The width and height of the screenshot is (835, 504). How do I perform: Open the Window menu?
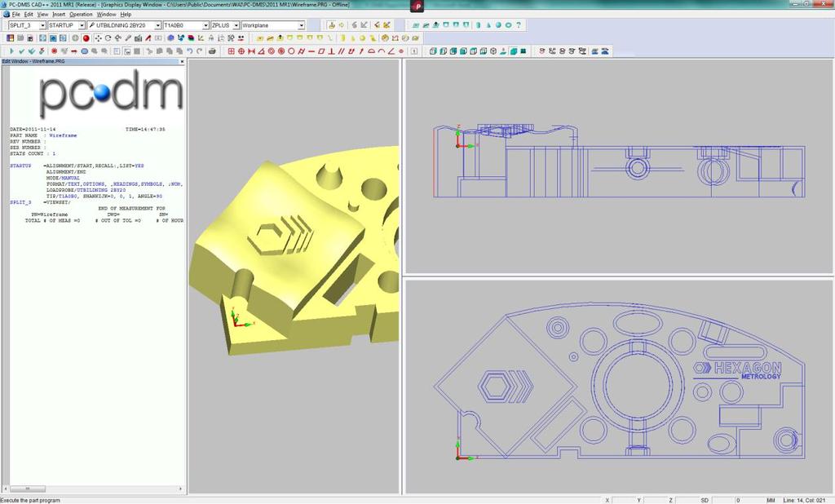coord(107,15)
